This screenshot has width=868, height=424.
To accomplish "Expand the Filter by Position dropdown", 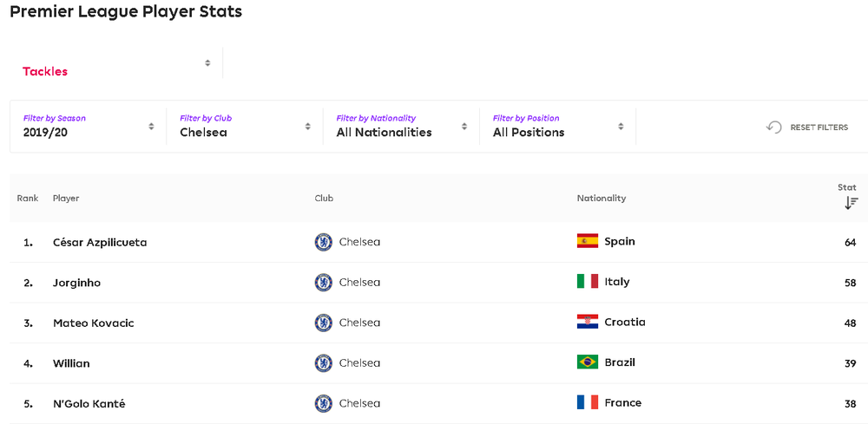I will (x=558, y=127).
